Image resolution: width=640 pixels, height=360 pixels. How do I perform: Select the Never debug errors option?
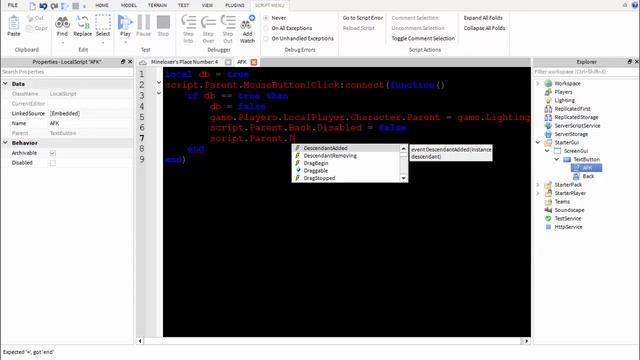tap(266, 18)
